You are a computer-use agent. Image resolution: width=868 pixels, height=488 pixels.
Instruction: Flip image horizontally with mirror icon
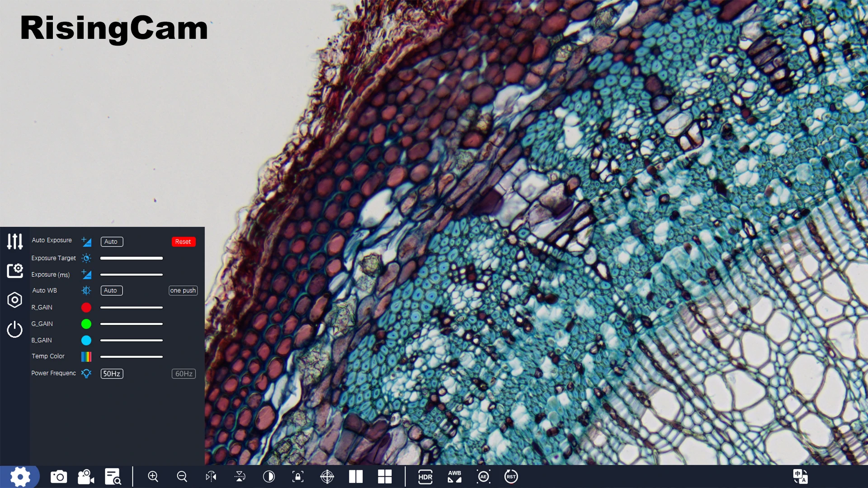(x=211, y=477)
